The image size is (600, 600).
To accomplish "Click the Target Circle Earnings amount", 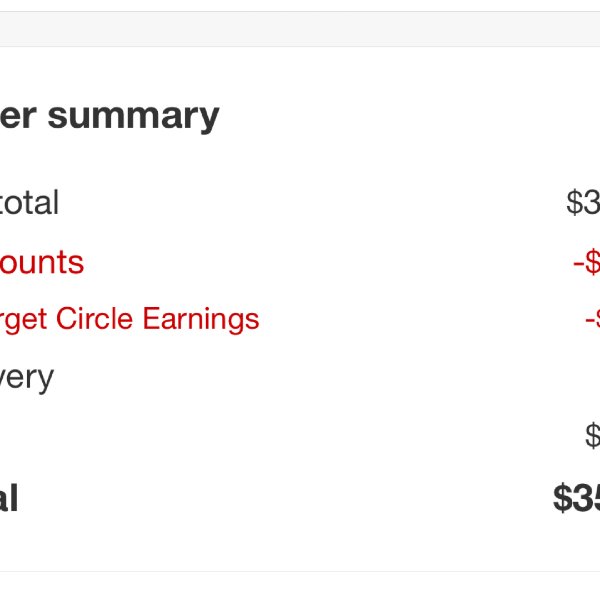I will (593, 319).
